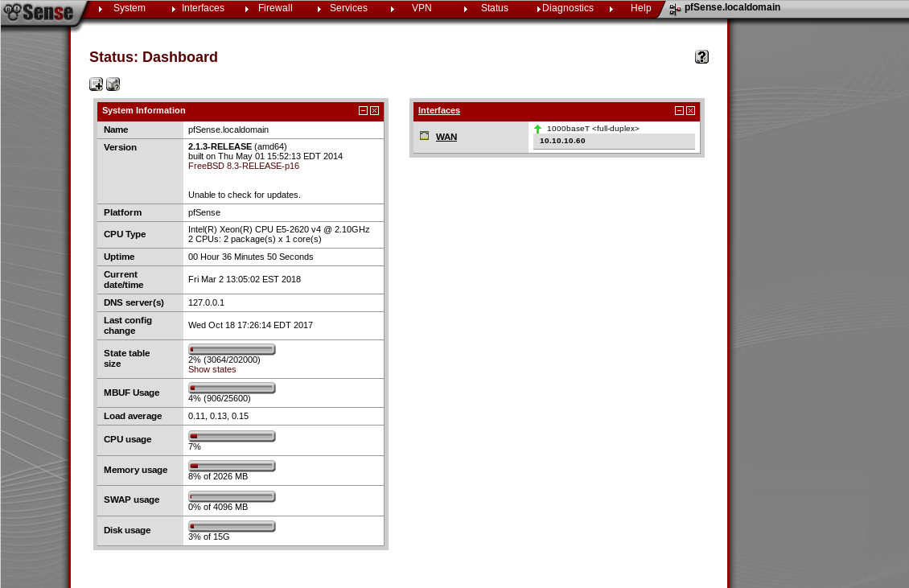The width and height of the screenshot is (909, 588).
Task: Open the Status menu
Action: tap(495, 8)
